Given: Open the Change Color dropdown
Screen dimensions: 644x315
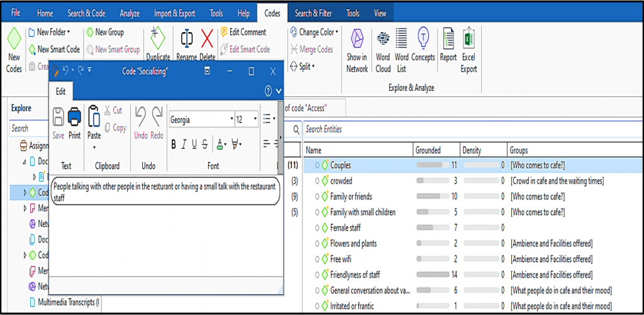Looking at the screenshot, I should point(314,32).
